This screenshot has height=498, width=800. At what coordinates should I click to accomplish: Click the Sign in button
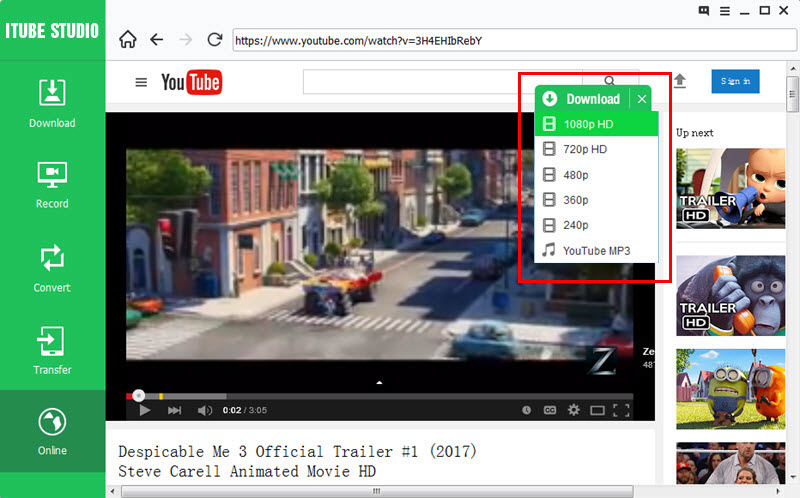coord(735,81)
